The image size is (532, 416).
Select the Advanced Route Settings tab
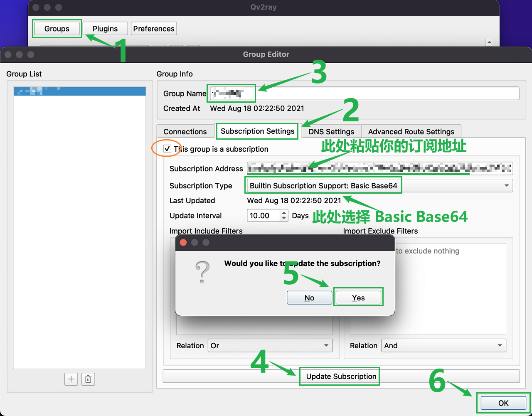(411, 132)
